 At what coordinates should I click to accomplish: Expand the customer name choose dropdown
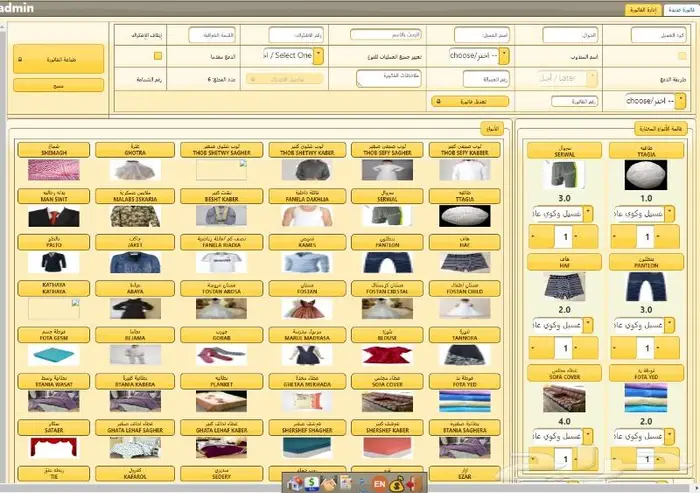click(x=479, y=57)
